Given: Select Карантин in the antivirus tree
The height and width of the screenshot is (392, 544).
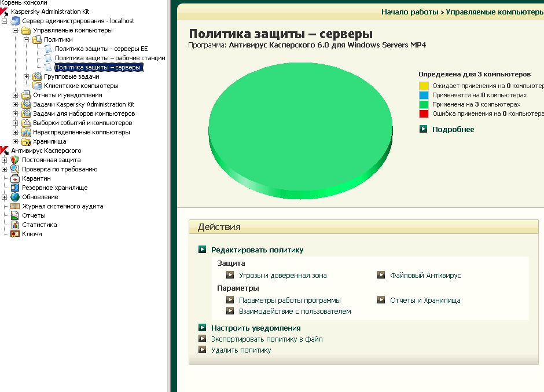Looking at the screenshot, I should (36, 178).
